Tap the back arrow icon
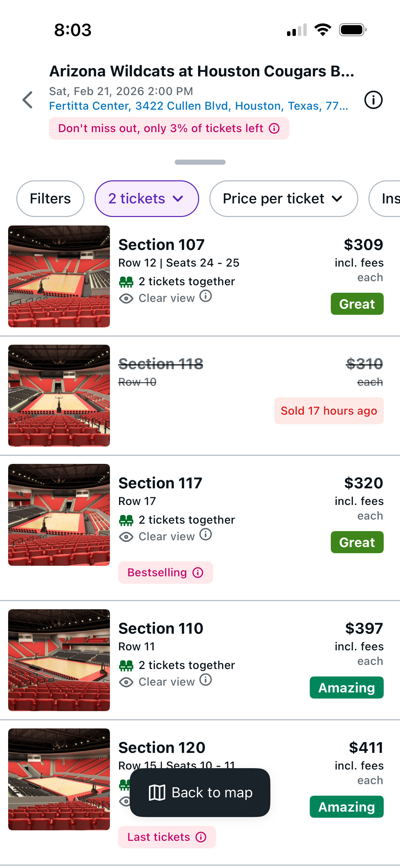400x868 pixels. [28, 100]
